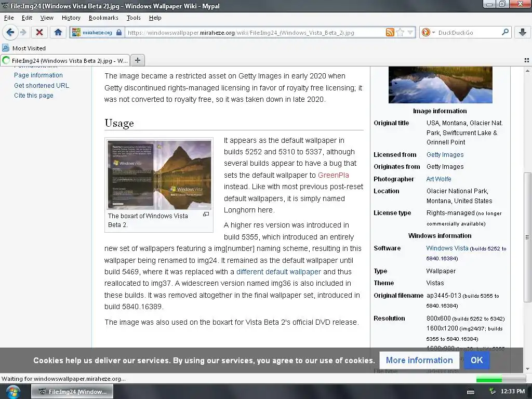Image resolution: width=532 pixels, height=399 pixels.
Task: Click the network tray icon
Action: coord(492,392)
